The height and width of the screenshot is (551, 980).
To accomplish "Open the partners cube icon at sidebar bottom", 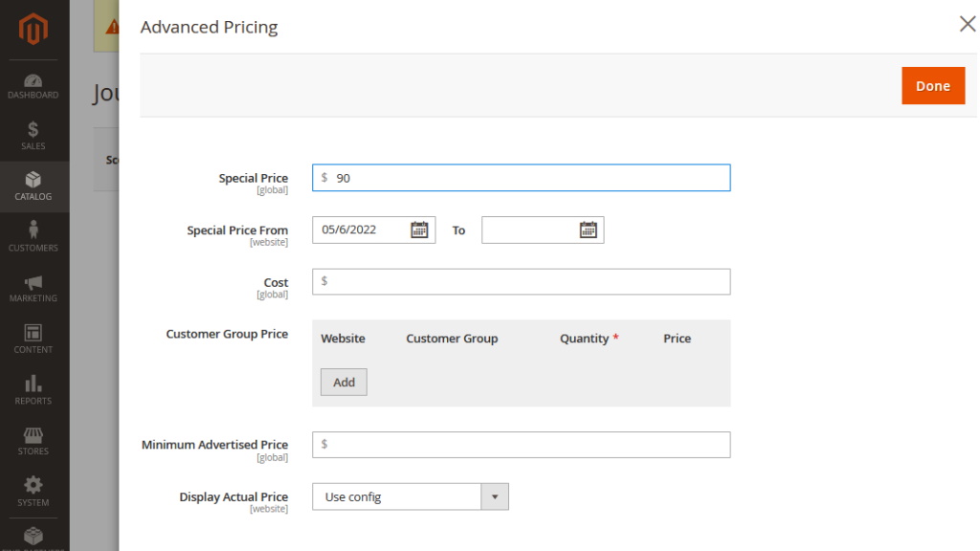I will pos(33,536).
